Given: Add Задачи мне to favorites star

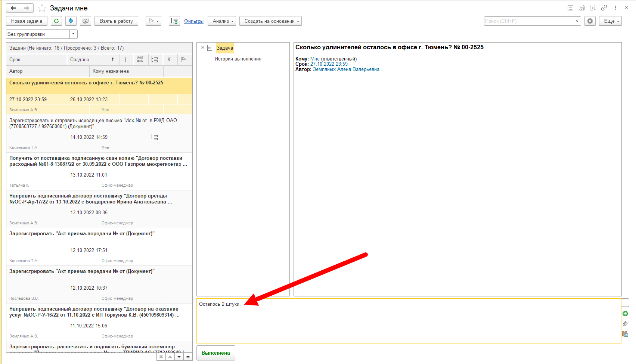Looking at the screenshot, I should point(42,8).
